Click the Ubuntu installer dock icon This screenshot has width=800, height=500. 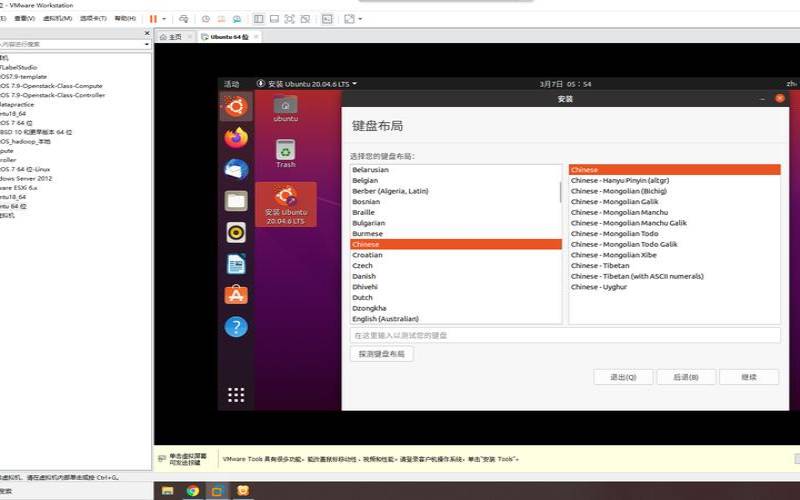tap(236, 107)
